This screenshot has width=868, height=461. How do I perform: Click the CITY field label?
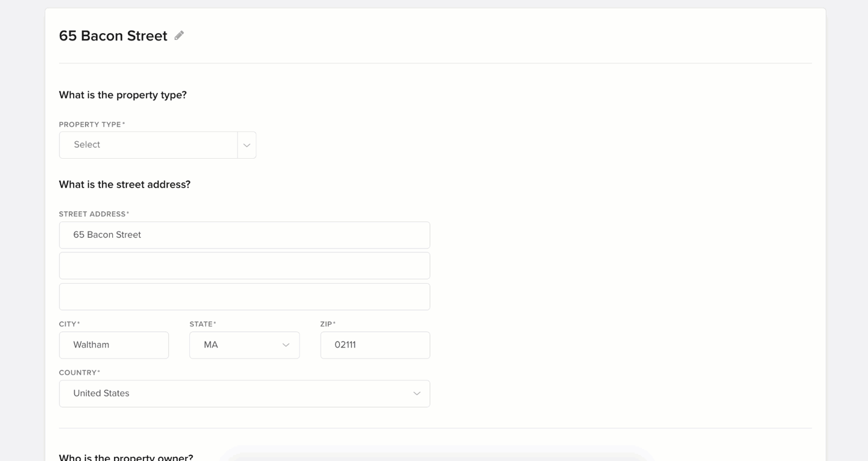pyautogui.click(x=69, y=324)
